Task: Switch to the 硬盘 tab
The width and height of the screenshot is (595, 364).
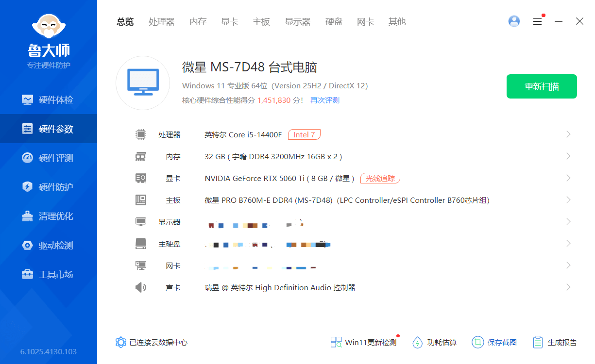Action: [x=334, y=22]
